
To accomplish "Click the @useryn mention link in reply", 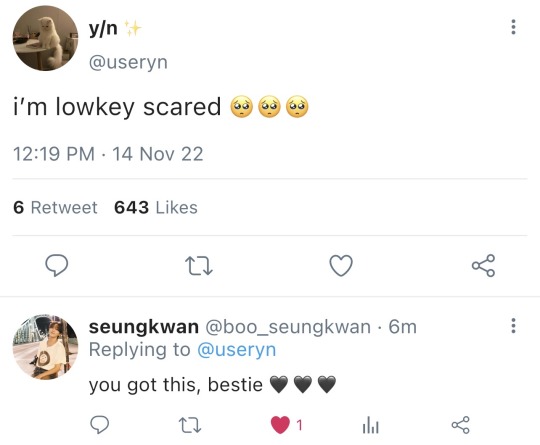I will click(x=237, y=350).
